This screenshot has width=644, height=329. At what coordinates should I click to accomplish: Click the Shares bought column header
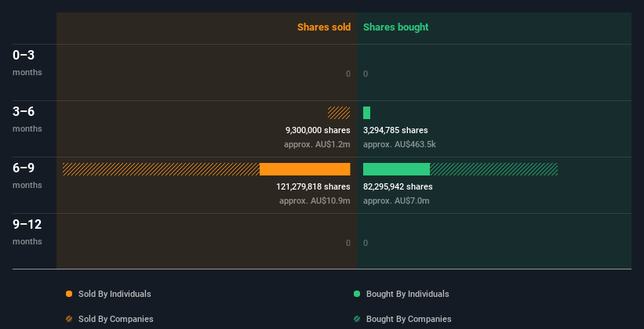pos(395,27)
